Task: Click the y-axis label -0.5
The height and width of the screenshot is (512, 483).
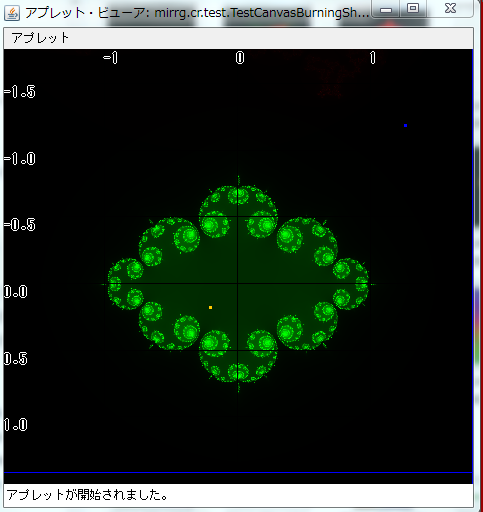Action: [19, 225]
